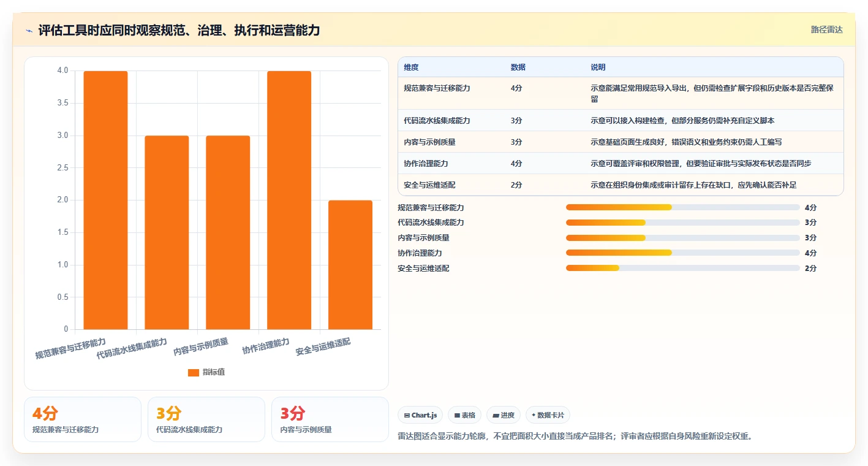
Task: Click the 安全与运维适配 progress bar
Action: pos(683,268)
